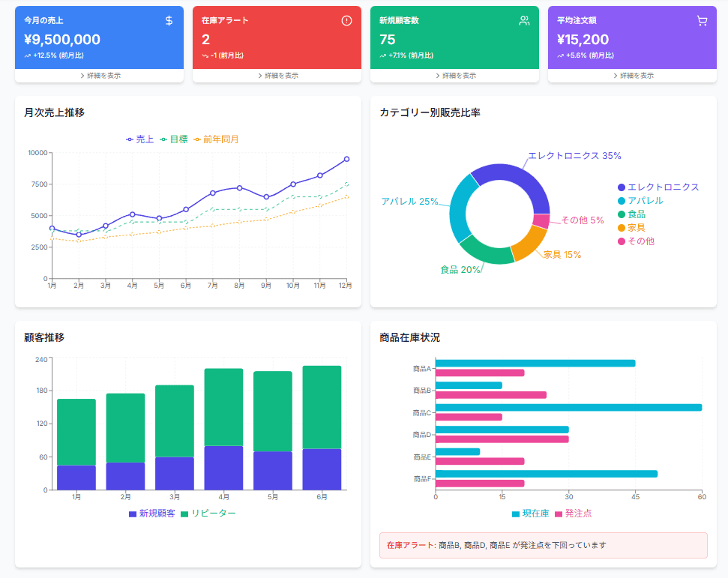
Task: Expand 詳細を表示 under 今月の売上 card
Action: coord(100,76)
